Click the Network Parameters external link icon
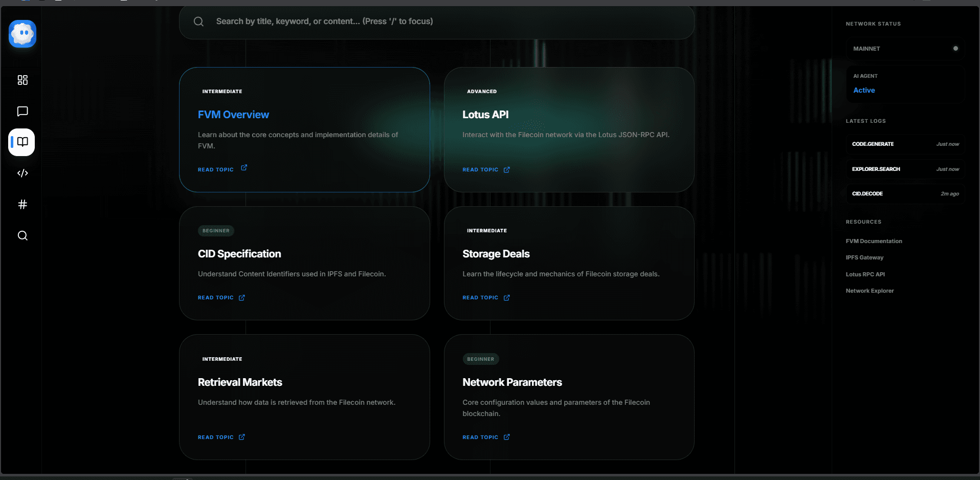The height and width of the screenshot is (480, 980). pyautogui.click(x=506, y=437)
